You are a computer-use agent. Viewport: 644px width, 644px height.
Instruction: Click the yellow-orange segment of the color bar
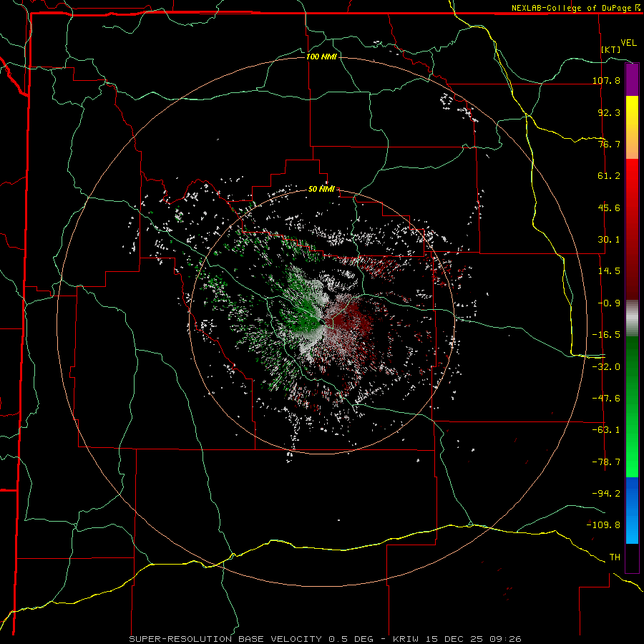click(x=632, y=127)
